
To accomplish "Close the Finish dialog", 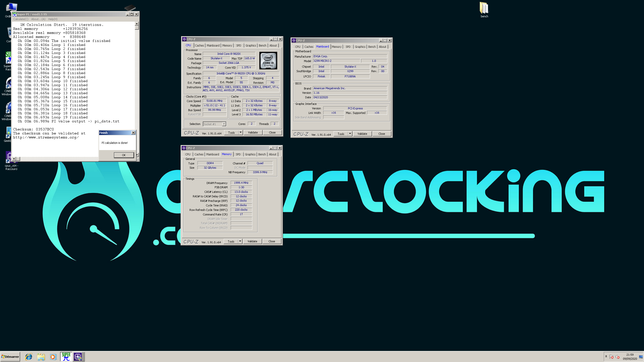I will point(133,133).
